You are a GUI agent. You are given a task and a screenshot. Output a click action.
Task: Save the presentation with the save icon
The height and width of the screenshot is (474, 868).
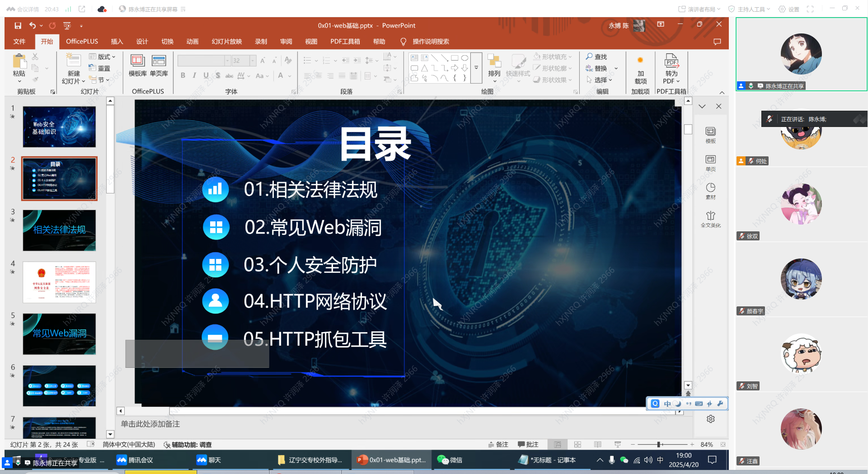[18, 26]
